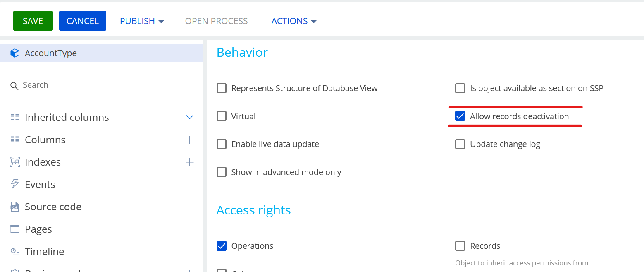Image resolution: width=644 pixels, height=272 pixels.
Task: Open the Actions dropdown menu
Action: point(293,21)
